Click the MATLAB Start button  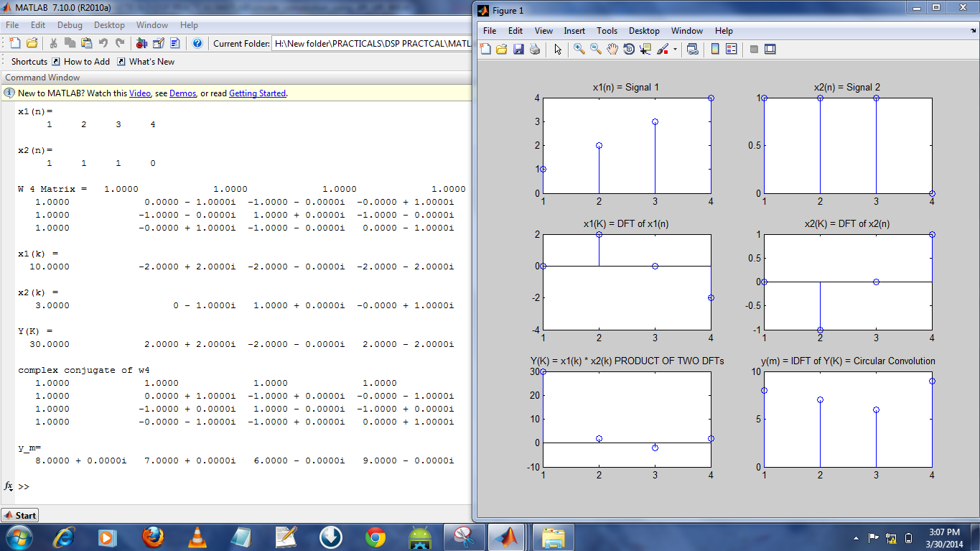pos(20,515)
